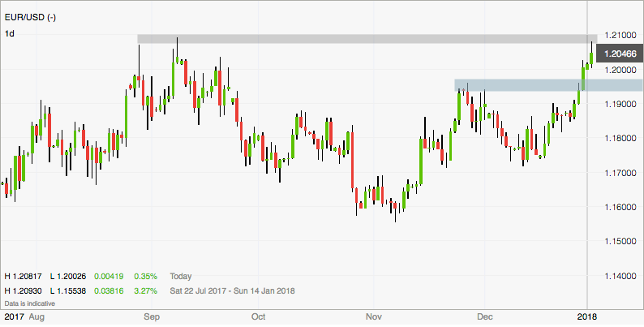Click the Oct label on time axis
The height and width of the screenshot is (327, 644).
(259, 316)
